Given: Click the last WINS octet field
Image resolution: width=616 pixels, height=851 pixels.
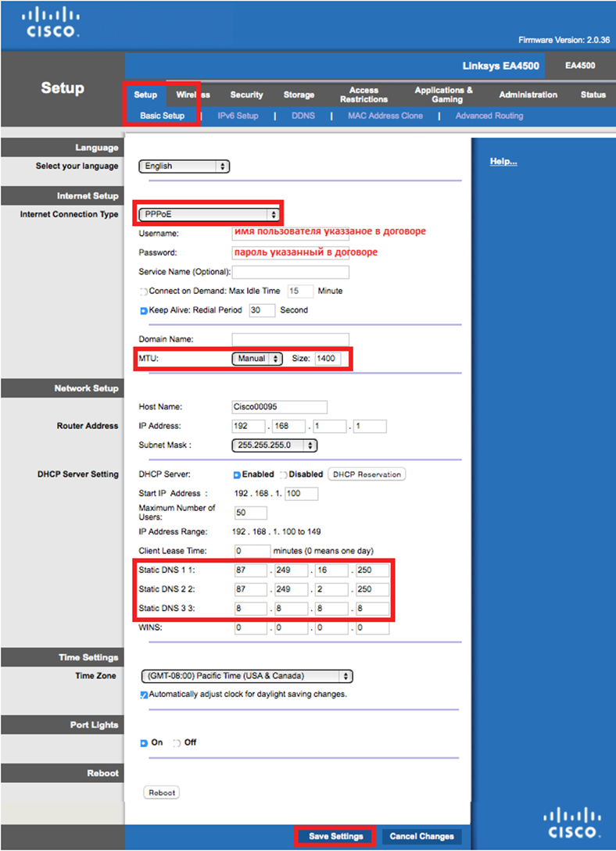Looking at the screenshot, I should coord(372,628).
